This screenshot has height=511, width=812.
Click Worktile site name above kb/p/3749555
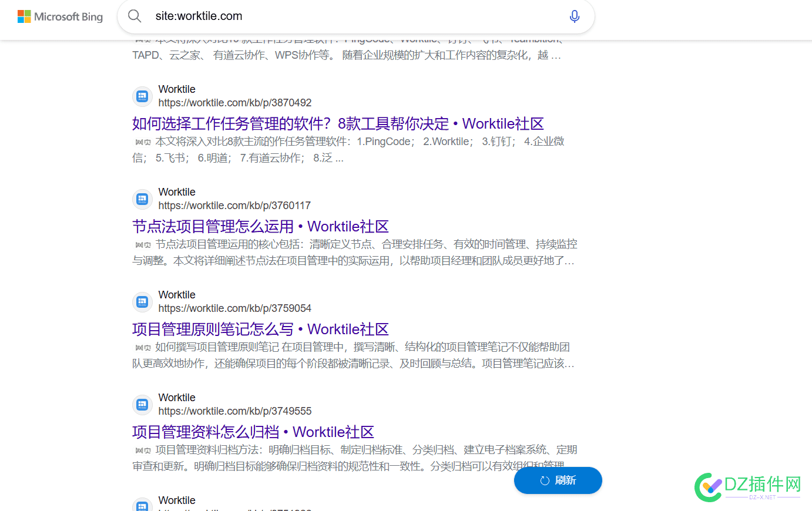coord(177,398)
